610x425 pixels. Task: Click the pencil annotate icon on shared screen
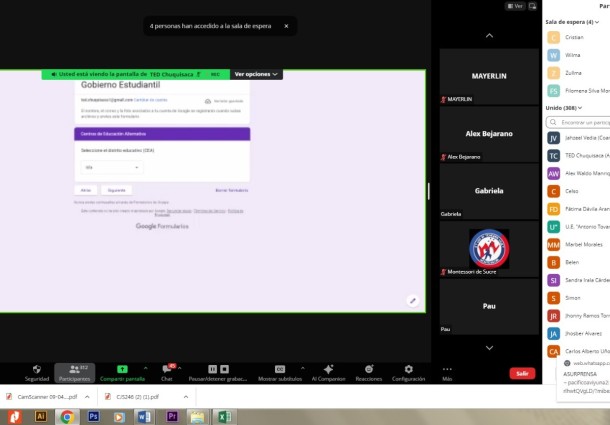(412, 300)
